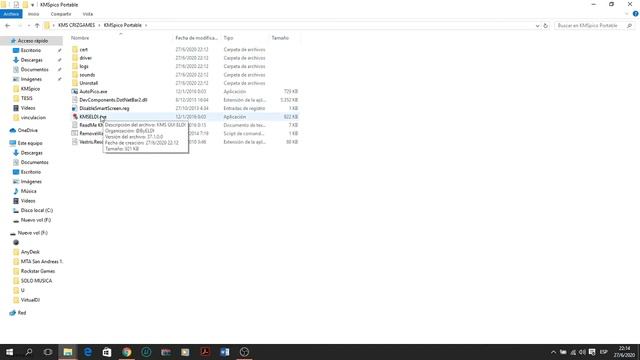This screenshot has height=360, width=640.
Task: Select the logs folder icon
Action: 75,66
